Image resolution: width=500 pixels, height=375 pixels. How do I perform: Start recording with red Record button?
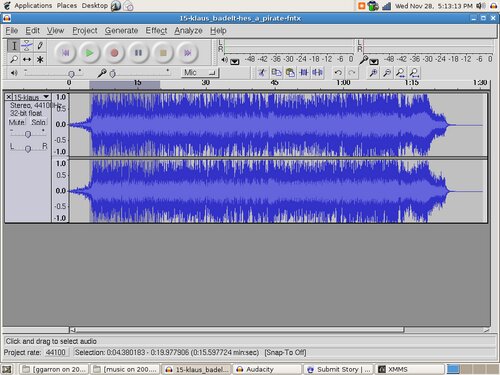tap(114, 53)
